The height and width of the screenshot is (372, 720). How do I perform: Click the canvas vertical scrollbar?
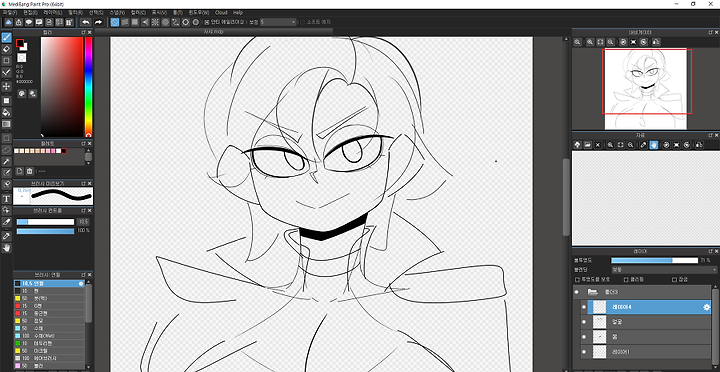pos(566,197)
